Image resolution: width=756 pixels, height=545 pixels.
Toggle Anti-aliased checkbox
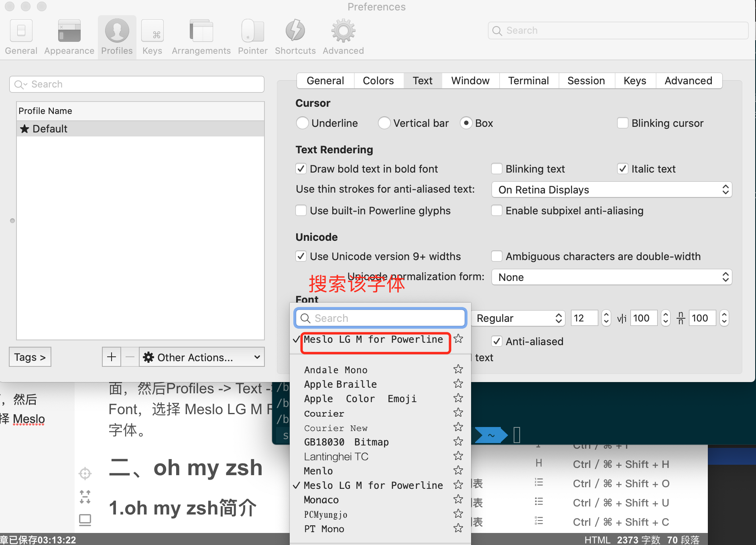(x=497, y=342)
